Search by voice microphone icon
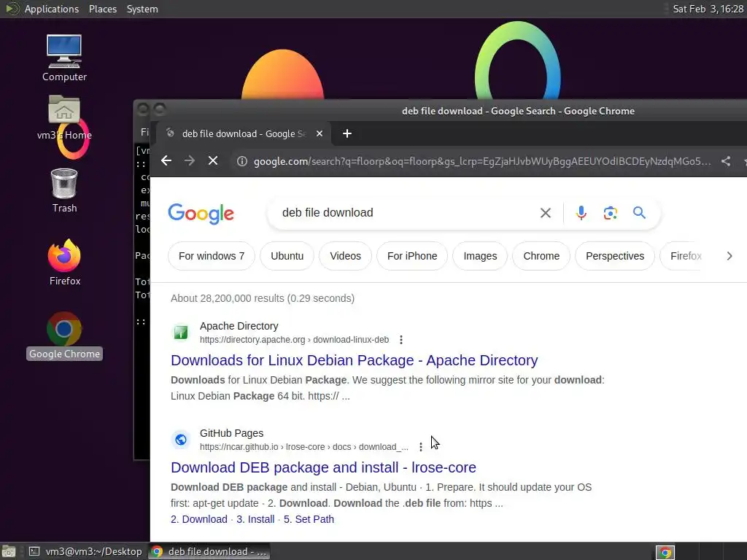Viewport: 747px width, 560px height. point(581,213)
